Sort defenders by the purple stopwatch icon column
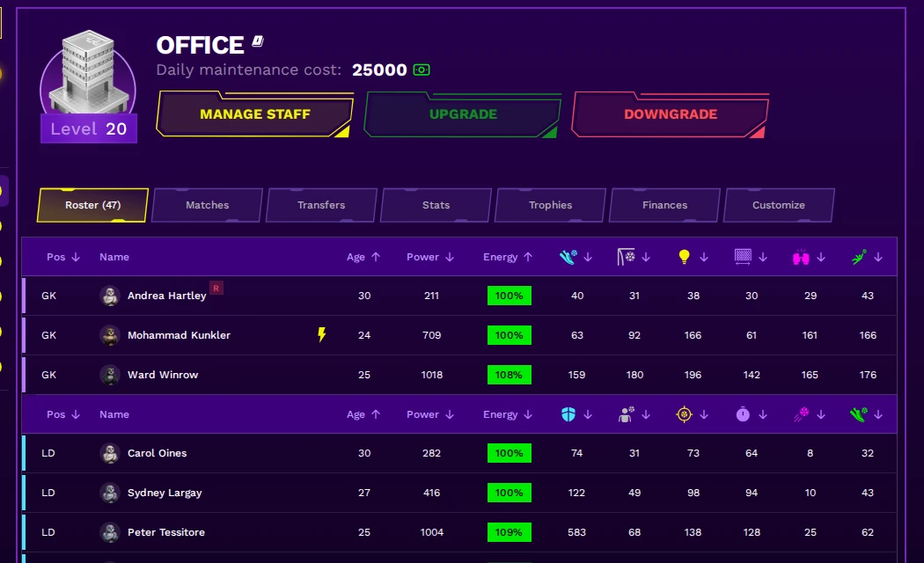 (x=751, y=414)
